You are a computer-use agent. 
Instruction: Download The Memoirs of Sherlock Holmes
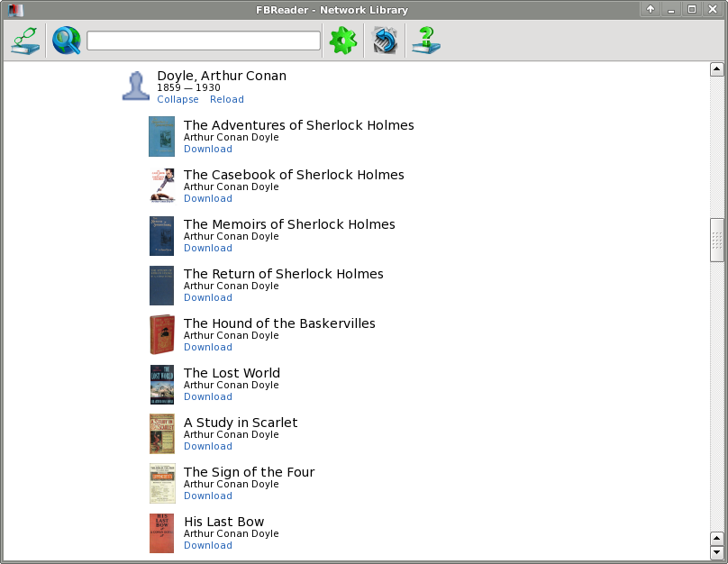tap(208, 249)
